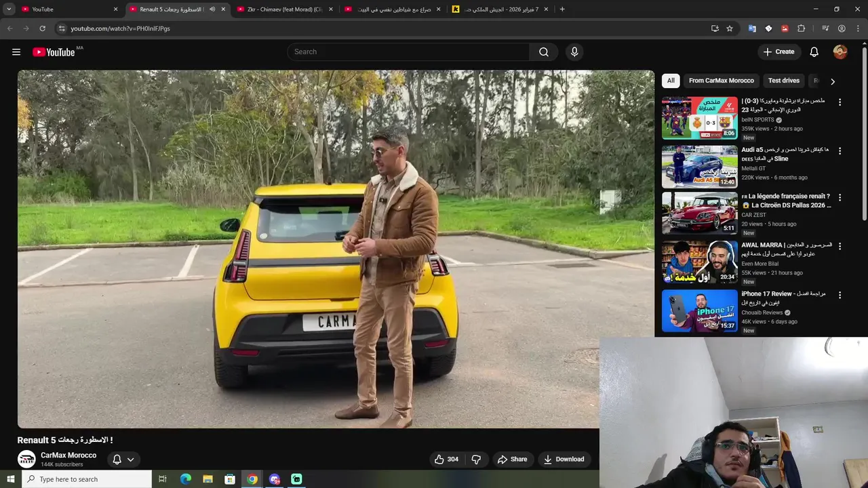Screen dimensions: 868x488
Task: Start voice search with the microphone
Action: click(574, 52)
